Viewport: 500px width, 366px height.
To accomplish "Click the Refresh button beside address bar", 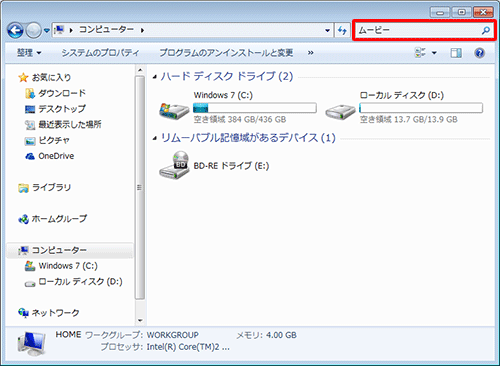I will 342,31.
